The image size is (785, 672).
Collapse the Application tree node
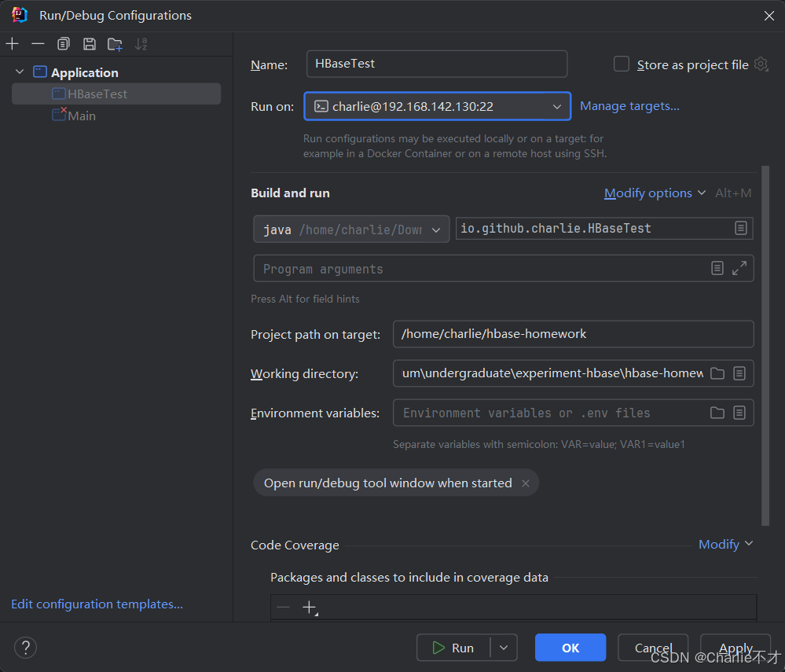click(x=20, y=72)
